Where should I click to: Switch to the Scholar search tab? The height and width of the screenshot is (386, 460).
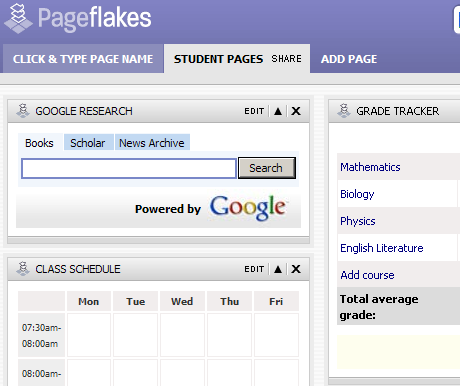click(x=88, y=143)
